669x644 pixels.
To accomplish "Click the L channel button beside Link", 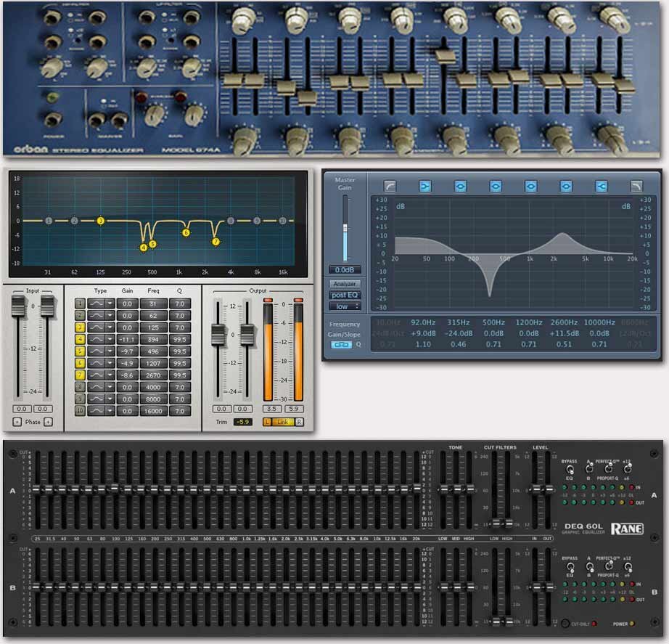I will [x=267, y=422].
